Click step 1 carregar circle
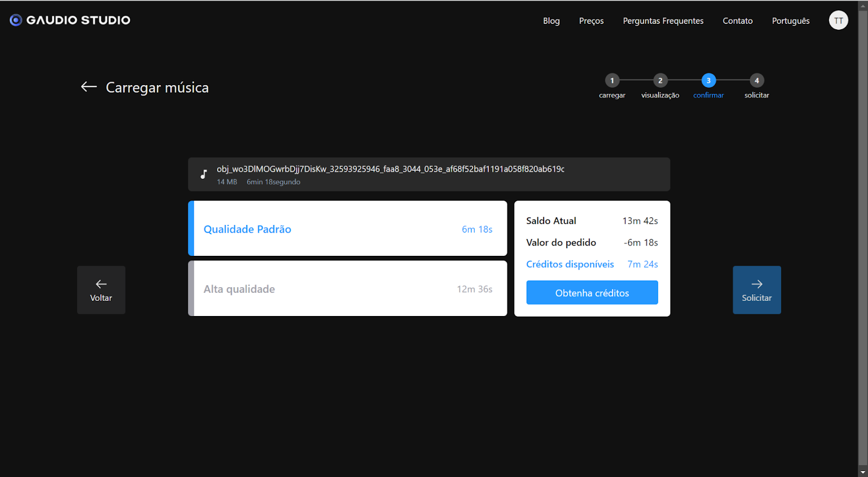 [612, 80]
